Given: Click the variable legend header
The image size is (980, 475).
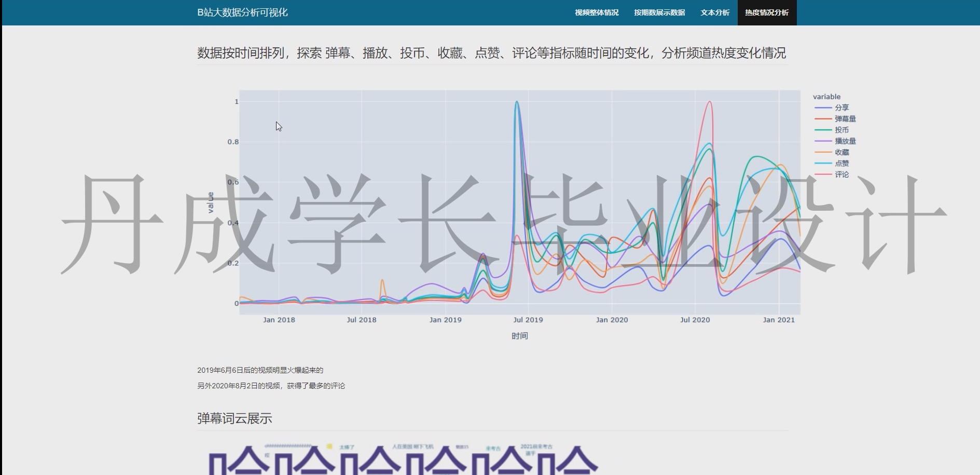Looking at the screenshot, I should point(826,96).
